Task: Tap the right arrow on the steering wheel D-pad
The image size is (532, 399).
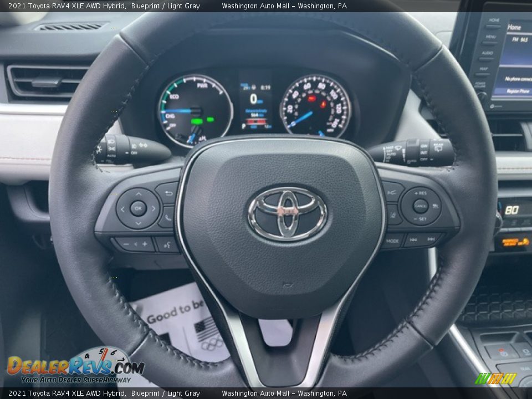Action: (154, 209)
